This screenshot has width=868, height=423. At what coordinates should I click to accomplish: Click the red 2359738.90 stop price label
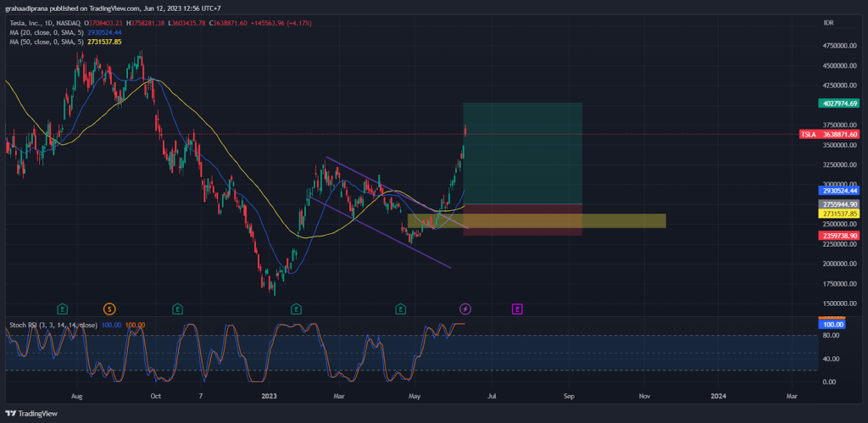pos(838,236)
